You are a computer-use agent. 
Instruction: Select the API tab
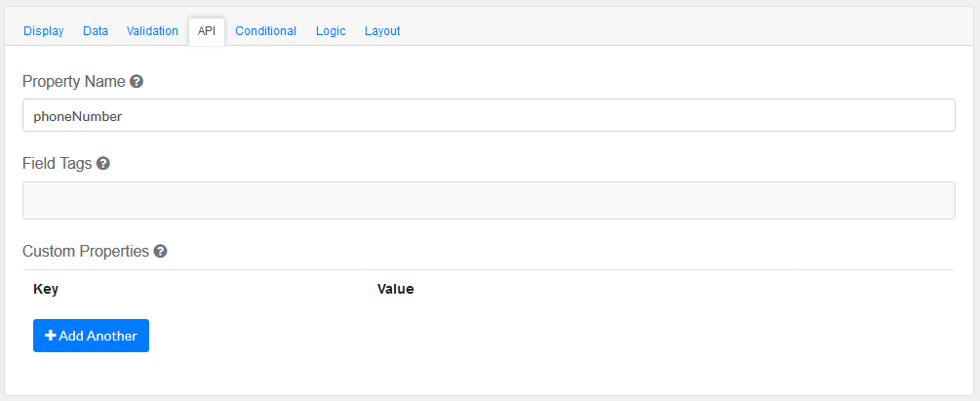[207, 31]
